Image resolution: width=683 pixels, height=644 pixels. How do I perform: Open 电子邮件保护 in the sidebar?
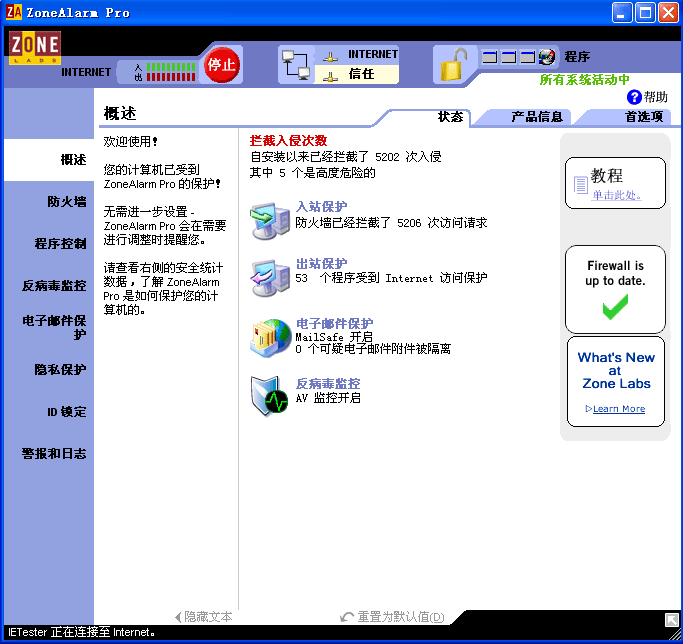point(54,327)
